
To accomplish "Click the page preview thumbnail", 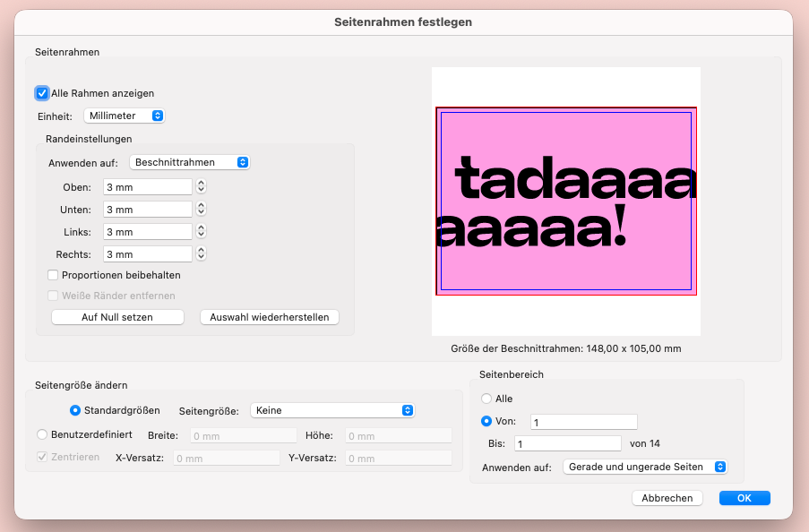I will (566, 202).
